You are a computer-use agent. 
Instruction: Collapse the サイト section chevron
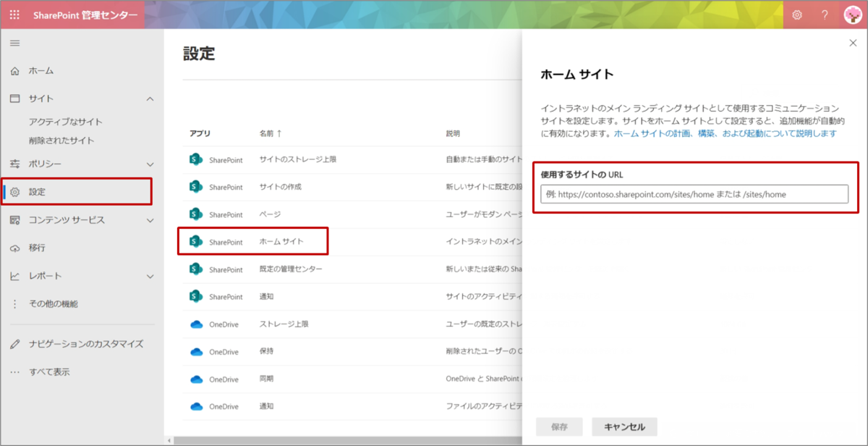pyautogui.click(x=150, y=98)
